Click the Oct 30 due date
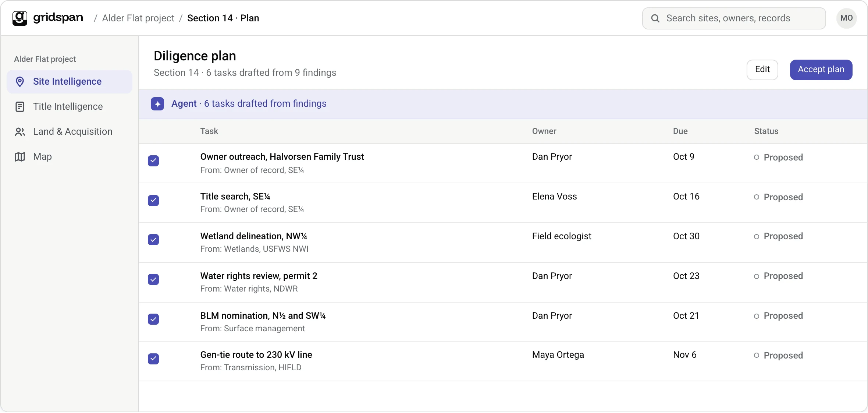The image size is (868, 413). [686, 236]
